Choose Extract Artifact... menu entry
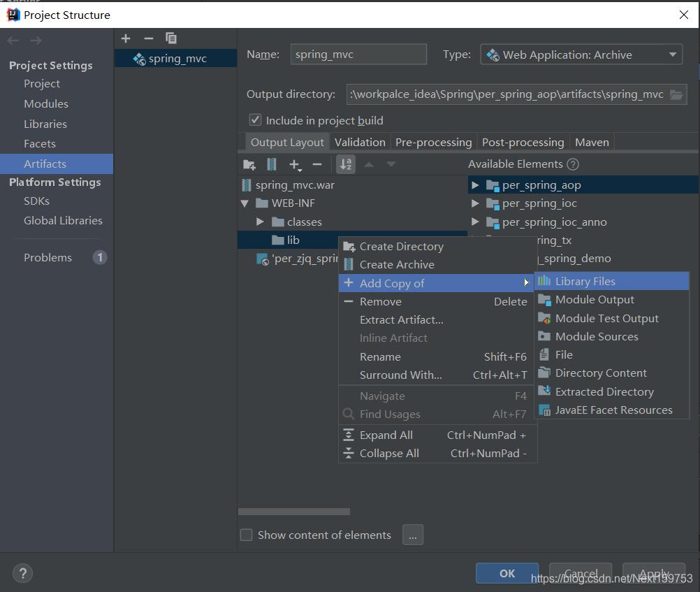The height and width of the screenshot is (592, 700). click(x=437, y=320)
